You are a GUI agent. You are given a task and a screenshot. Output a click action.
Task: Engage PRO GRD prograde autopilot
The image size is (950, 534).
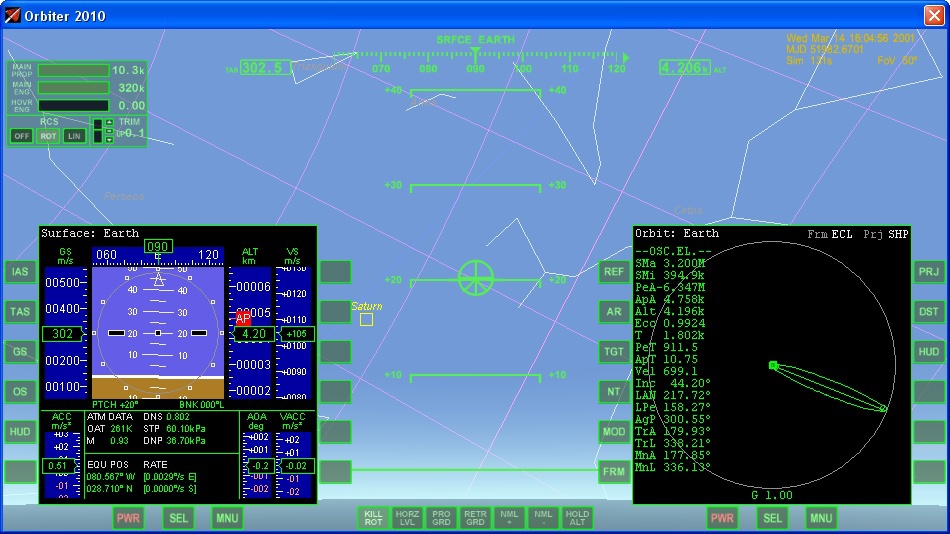click(x=441, y=517)
